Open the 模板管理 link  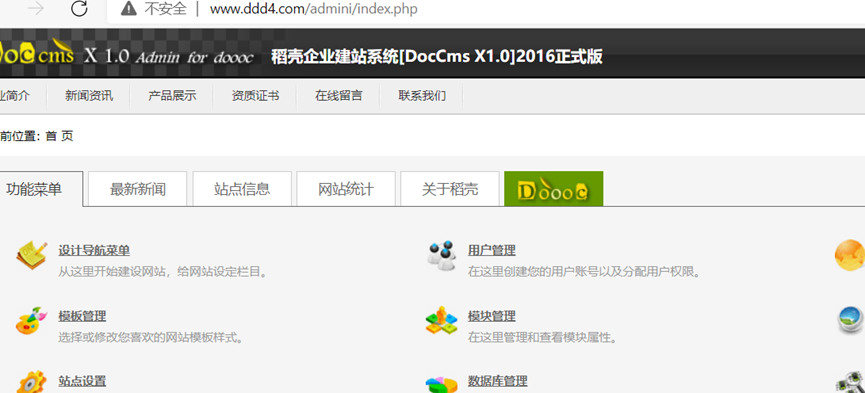click(x=82, y=316)
